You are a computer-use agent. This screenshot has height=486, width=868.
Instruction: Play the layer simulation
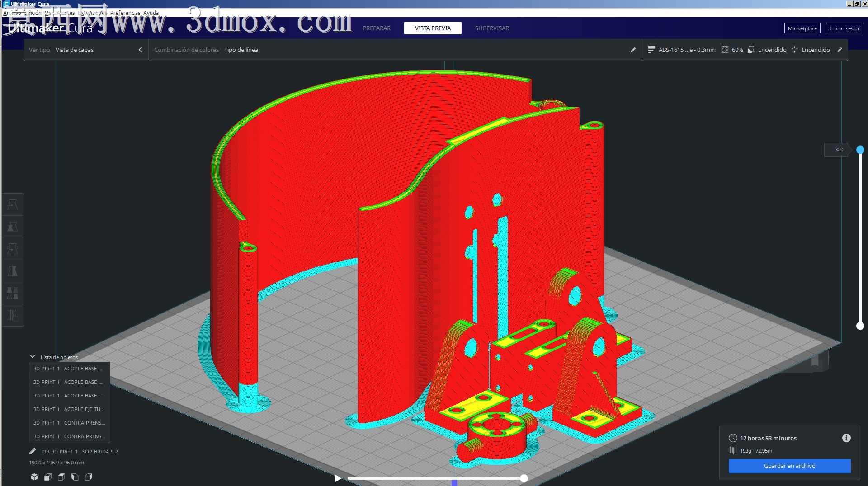point(338,478)
